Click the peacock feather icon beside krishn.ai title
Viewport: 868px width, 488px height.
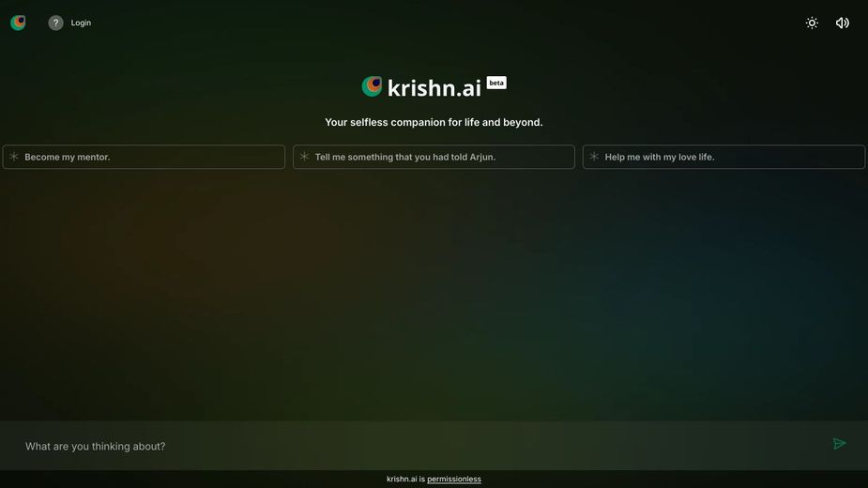point(373,87)
